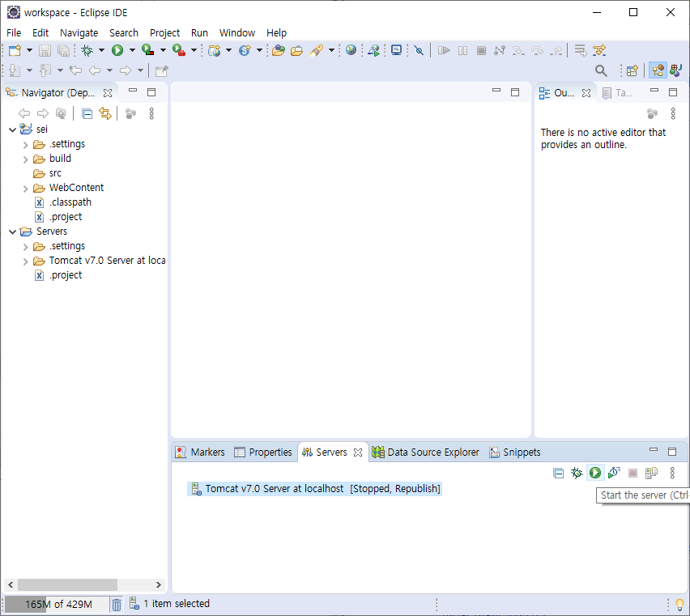
Task: Click the Debug bug icon in main toolbar
Action: (87, 50)
